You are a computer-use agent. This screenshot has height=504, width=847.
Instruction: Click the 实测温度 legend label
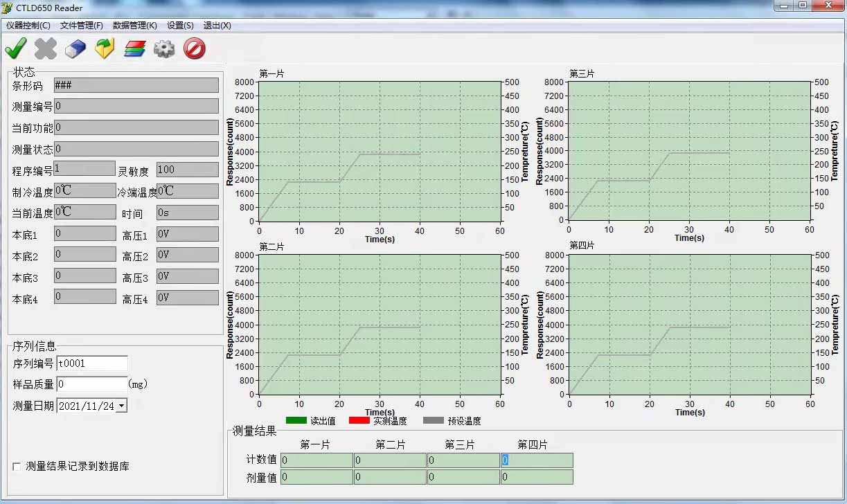pyautogui.click(x=390, y=420)
